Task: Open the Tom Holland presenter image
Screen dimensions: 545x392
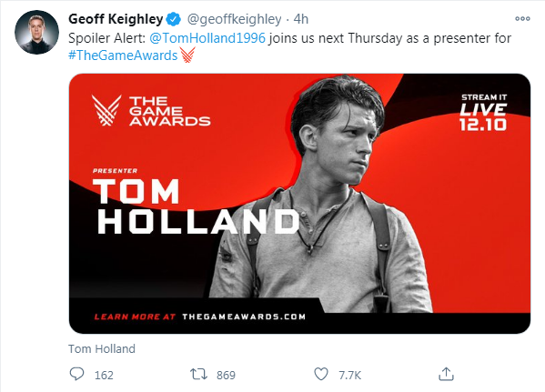Action: click(299, 204)
